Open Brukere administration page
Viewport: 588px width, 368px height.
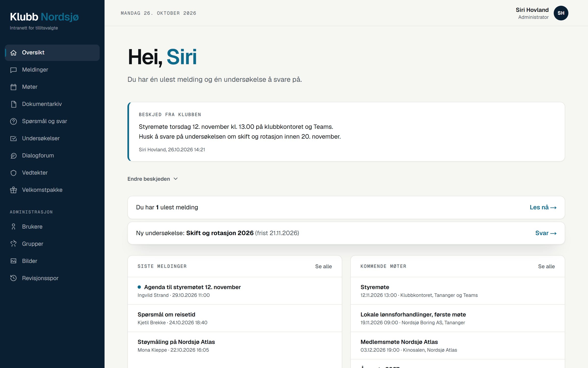[x=52, y=227]
